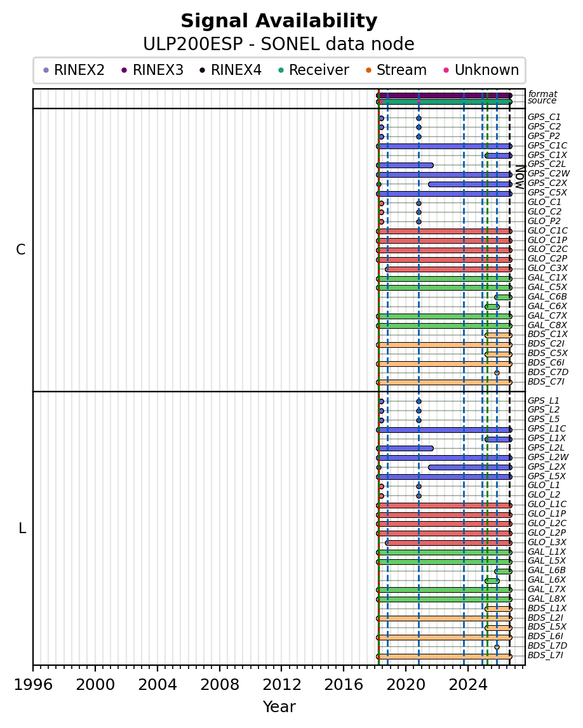
Task: Click the GAL_L8X signal label
Action: (x=547, y=599)
